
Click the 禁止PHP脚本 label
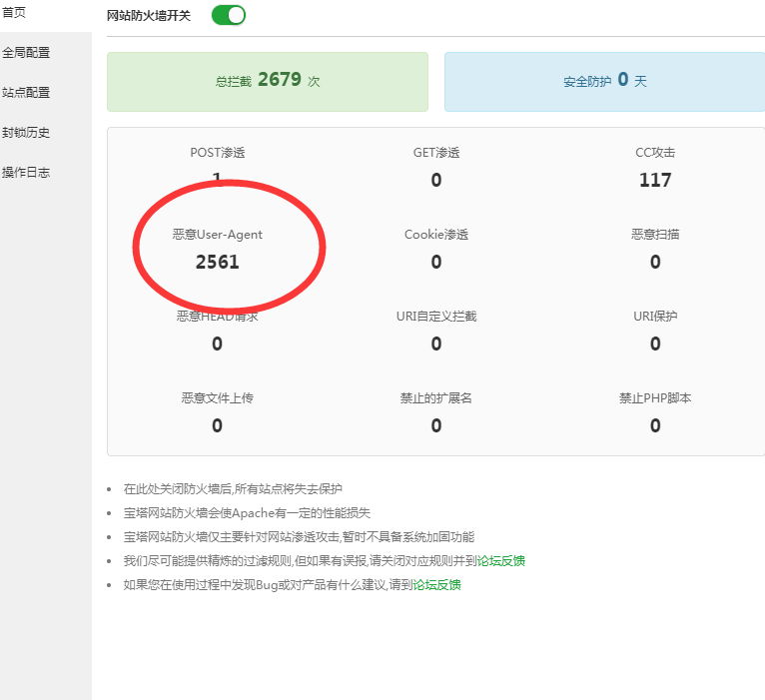click(655, 398)
